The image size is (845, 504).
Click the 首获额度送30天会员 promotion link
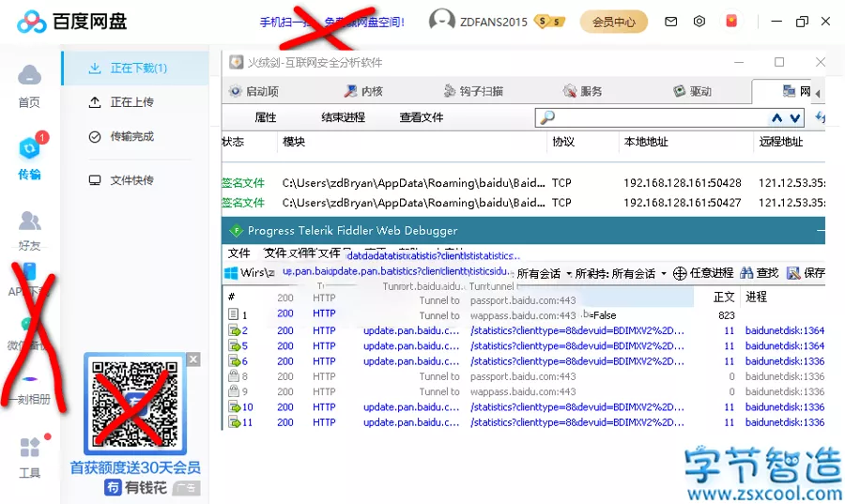(135, 467)
